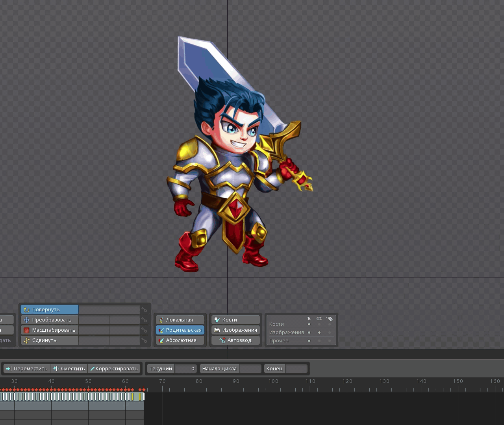Select the Масштабировать (scale) tool
Image resolution: width=504 pixels, height=425 pixels.
[50, 330]
